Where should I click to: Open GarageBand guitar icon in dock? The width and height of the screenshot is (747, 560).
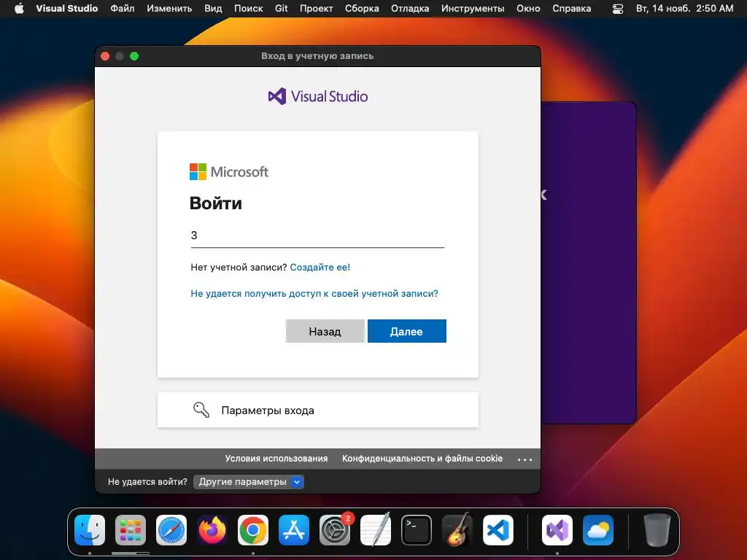click(x=457, y=530)
